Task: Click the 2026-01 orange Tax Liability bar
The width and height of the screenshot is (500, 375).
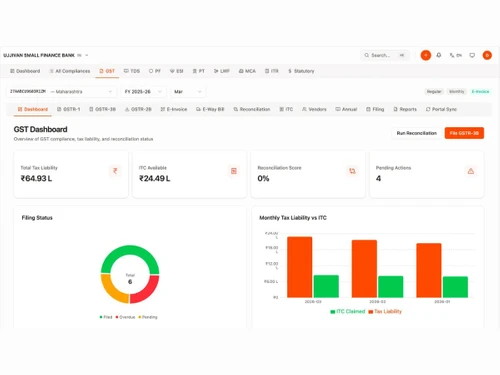Action: [429, 270]
